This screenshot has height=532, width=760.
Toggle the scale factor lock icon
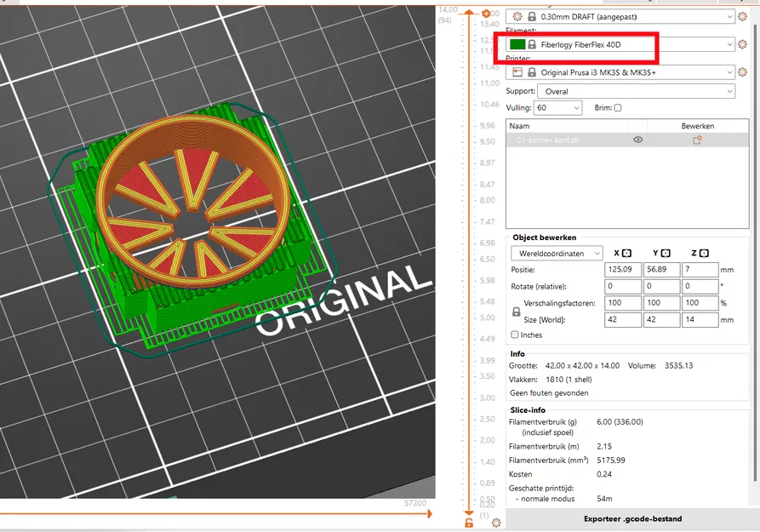coord(517,312)
